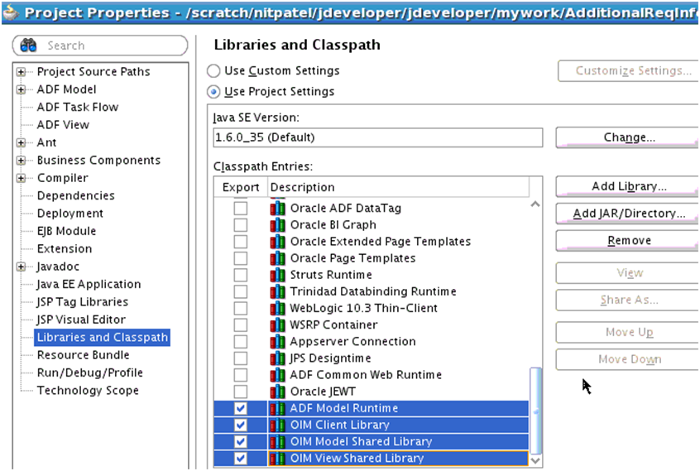
Task: Click the WebLogic 10.3 Thin-Client library icon
Action: [277, 308]
